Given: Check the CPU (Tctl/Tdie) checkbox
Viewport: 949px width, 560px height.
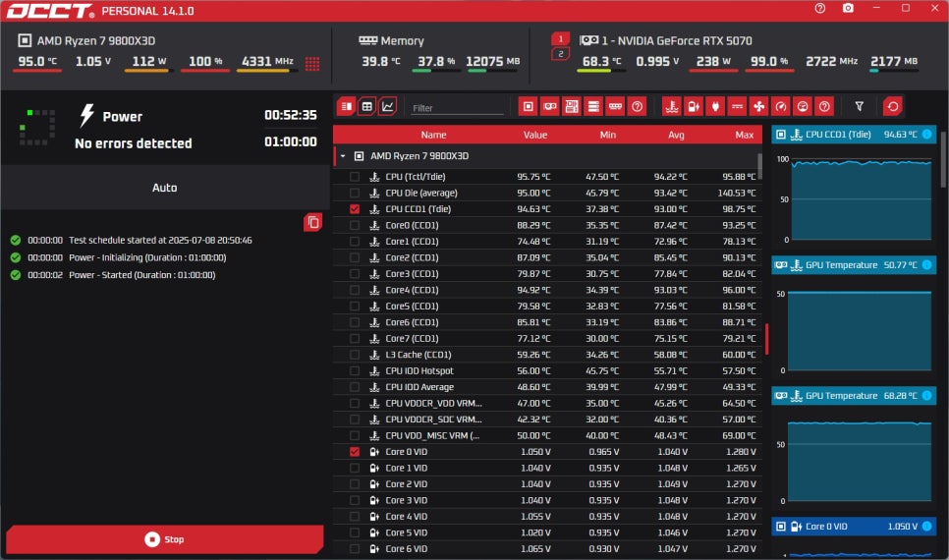Looking at the screenshot, I should (355, 177).
